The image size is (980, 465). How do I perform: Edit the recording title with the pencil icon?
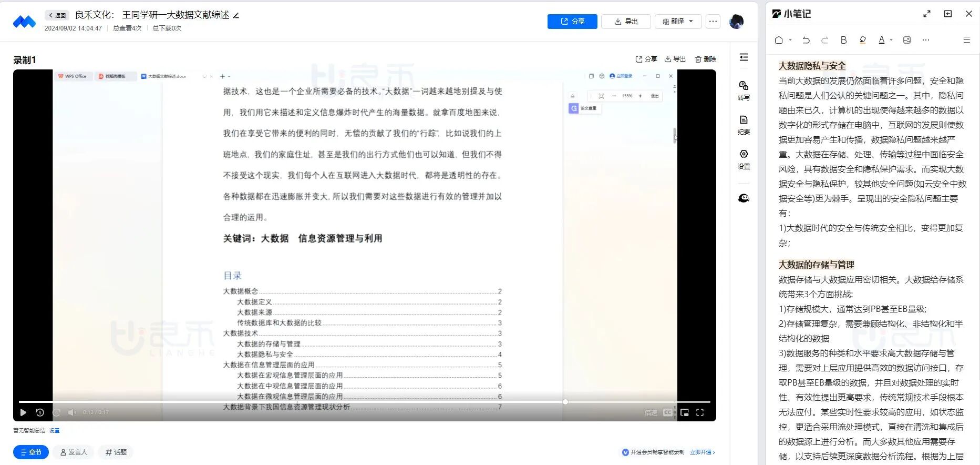(x=236, y=15)
